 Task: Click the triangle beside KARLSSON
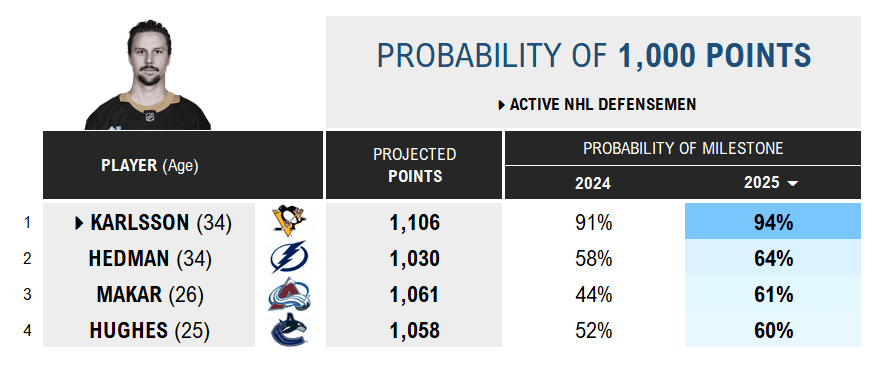(79, 224)
